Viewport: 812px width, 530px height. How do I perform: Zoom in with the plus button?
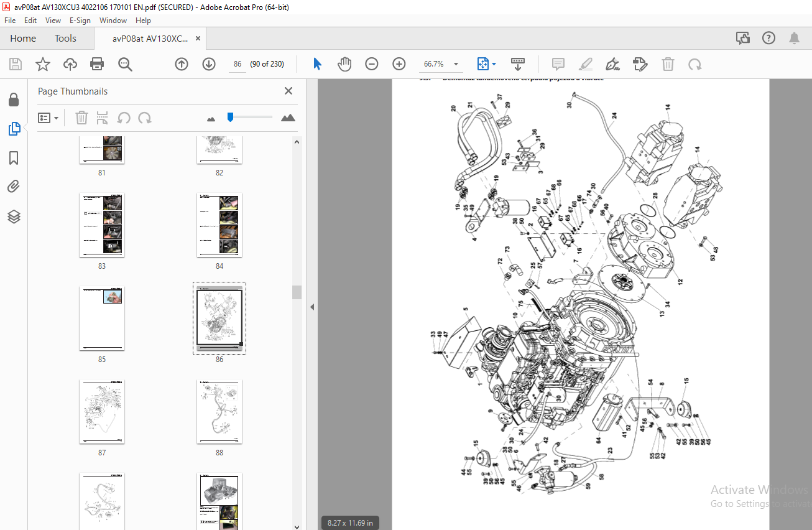click(399, 64)
